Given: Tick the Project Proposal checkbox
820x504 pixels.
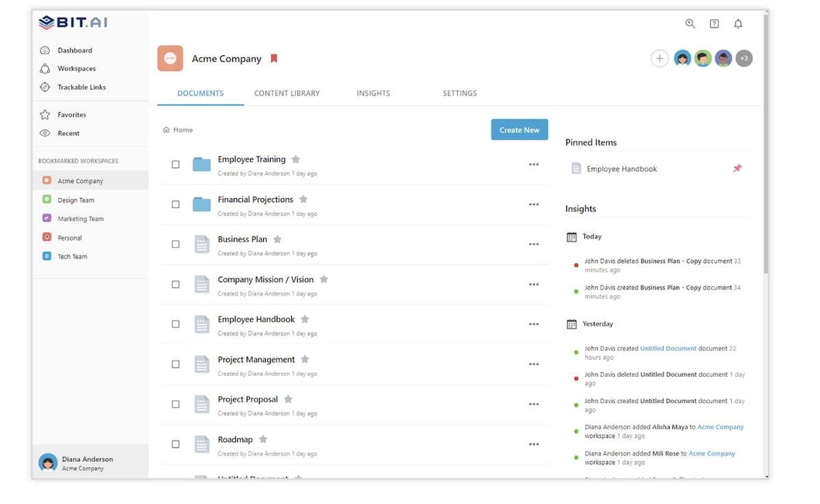Looking at the screenshot, I should [x=176, y=404].
